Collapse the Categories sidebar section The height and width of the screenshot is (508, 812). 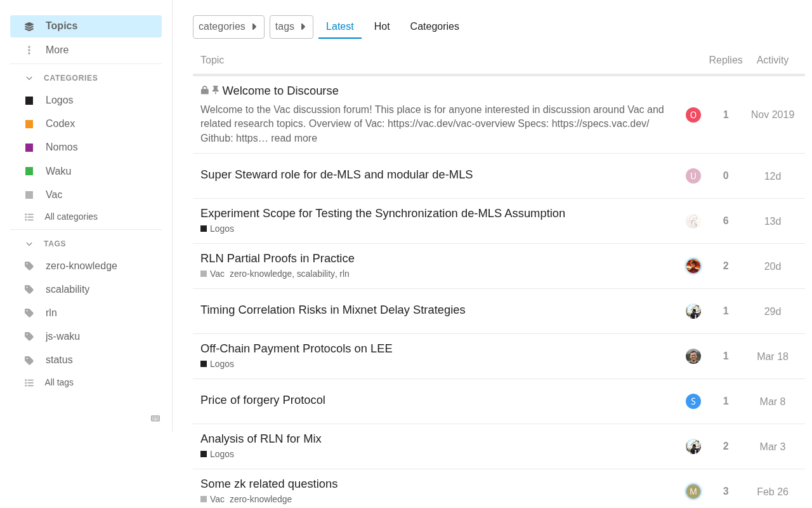[29, 78]
